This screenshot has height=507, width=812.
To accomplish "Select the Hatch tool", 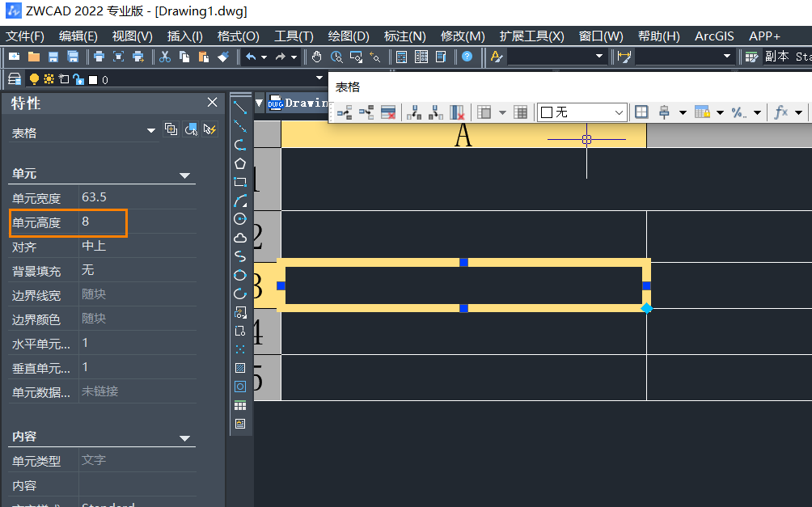I will [x=240, y=368].
